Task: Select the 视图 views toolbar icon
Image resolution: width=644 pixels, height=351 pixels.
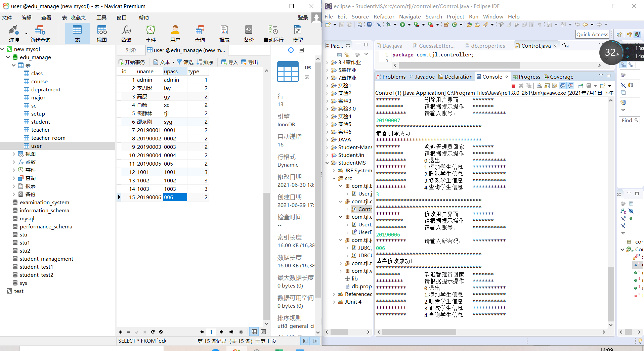Action: 102,34
